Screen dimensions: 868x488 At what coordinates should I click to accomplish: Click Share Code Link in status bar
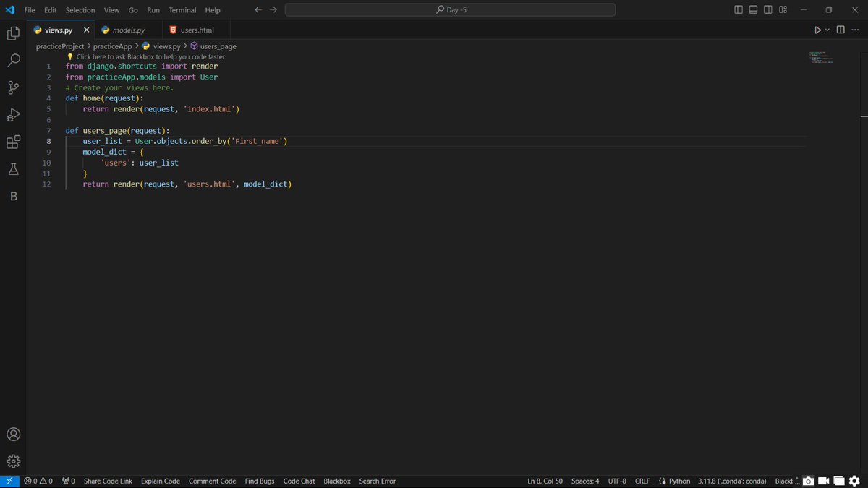point(108,481)
